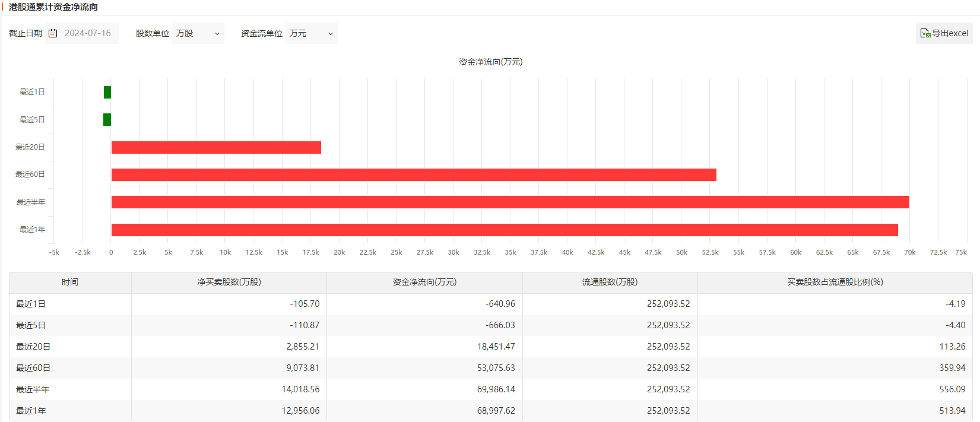Select the 最近1日 table row label
The width and height of the screenshot is (980, 422).
pos(31,304)
